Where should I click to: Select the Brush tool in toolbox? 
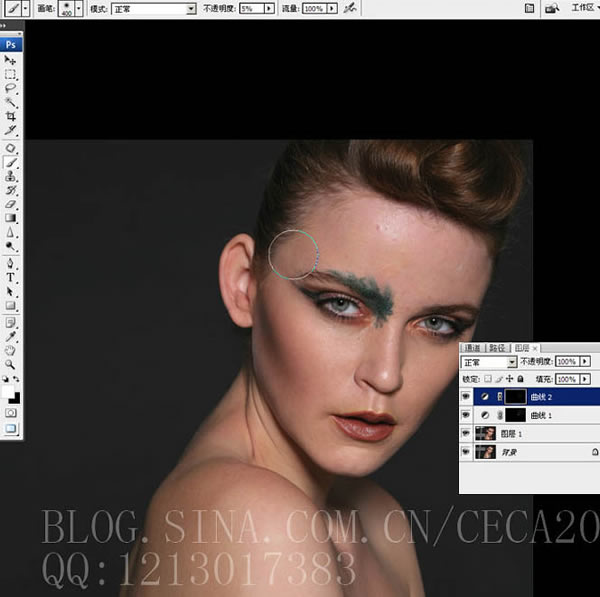[x=10, y=163]
